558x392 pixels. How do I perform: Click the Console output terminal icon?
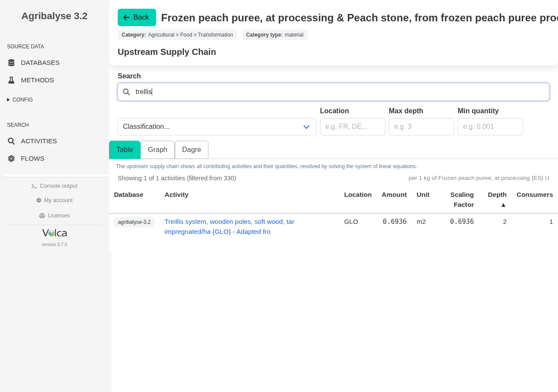[x=34, y=186]
